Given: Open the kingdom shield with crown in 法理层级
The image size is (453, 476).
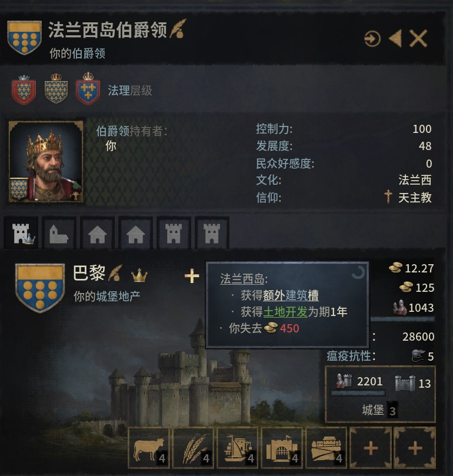Looking at the screenshot, I should (56, 88).
